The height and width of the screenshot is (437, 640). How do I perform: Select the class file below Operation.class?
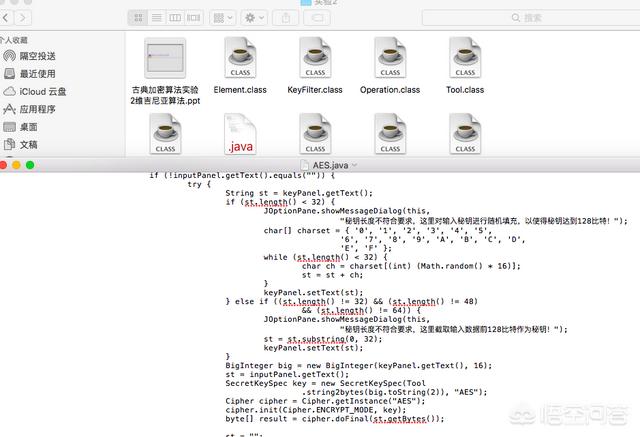point(390,134)
